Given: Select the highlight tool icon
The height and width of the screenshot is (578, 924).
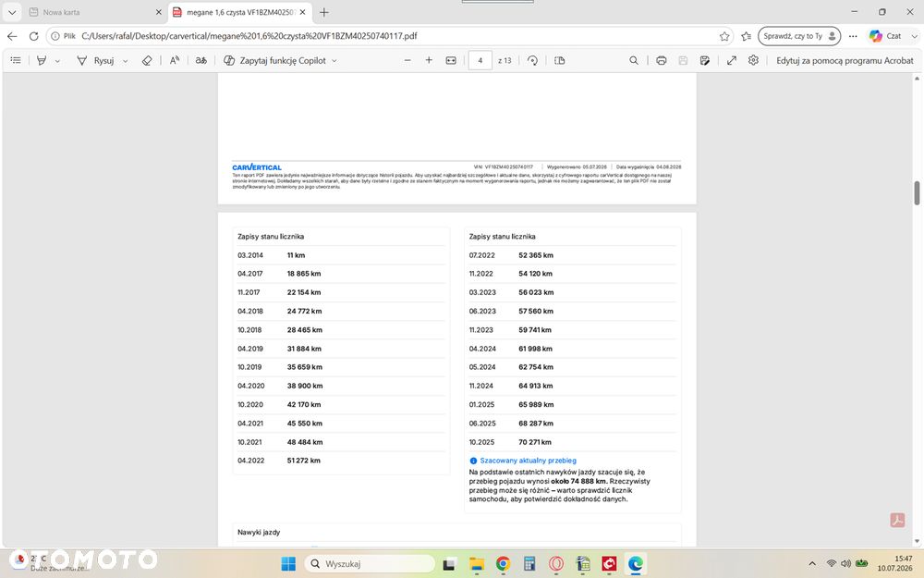Looking at the screenshot, I should tap(42, 60).
